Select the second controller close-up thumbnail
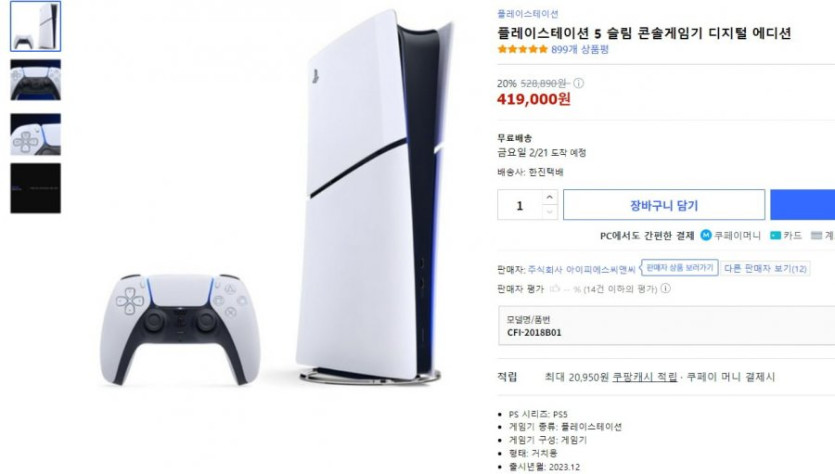The height and width of the screenshot is (474, 835). (x=36, y=80)
